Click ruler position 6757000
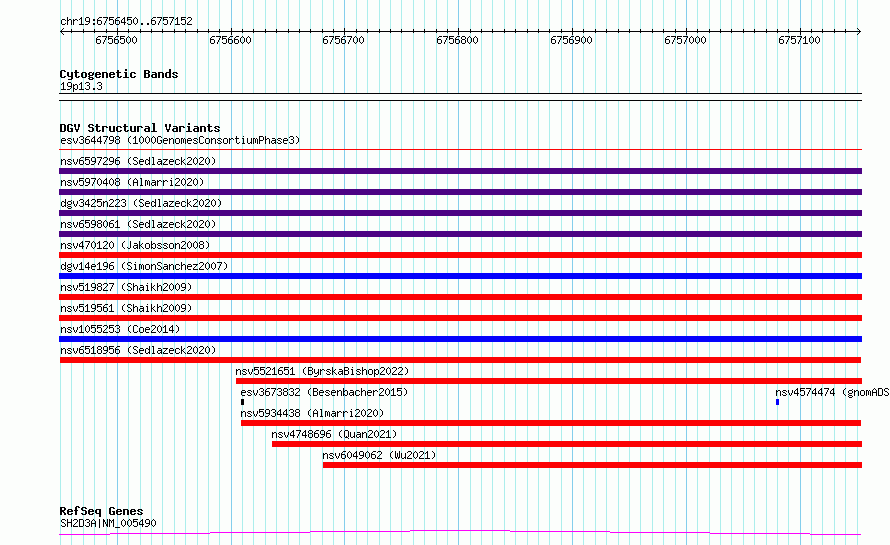 686,40
